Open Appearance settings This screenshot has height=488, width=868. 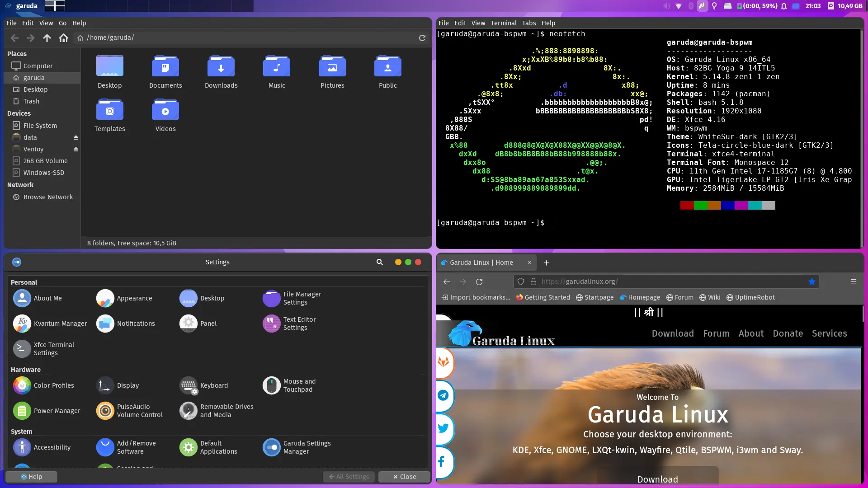(x=124, y=298)
